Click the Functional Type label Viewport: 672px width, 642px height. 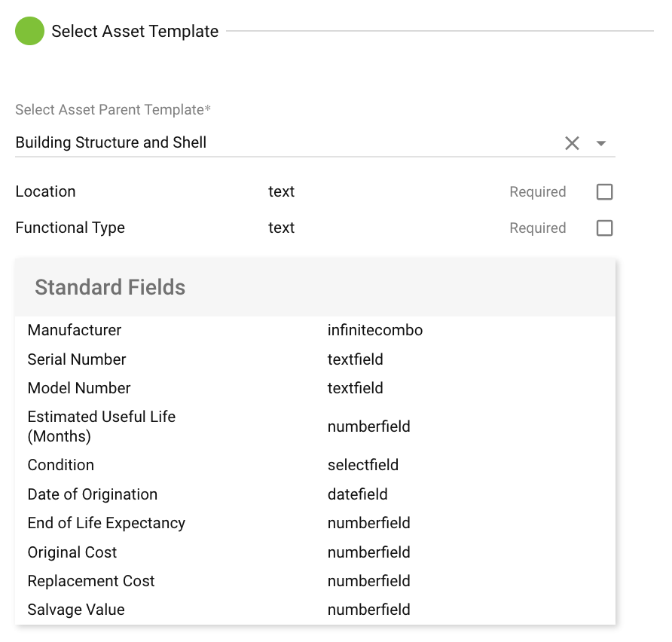(70, 228)
